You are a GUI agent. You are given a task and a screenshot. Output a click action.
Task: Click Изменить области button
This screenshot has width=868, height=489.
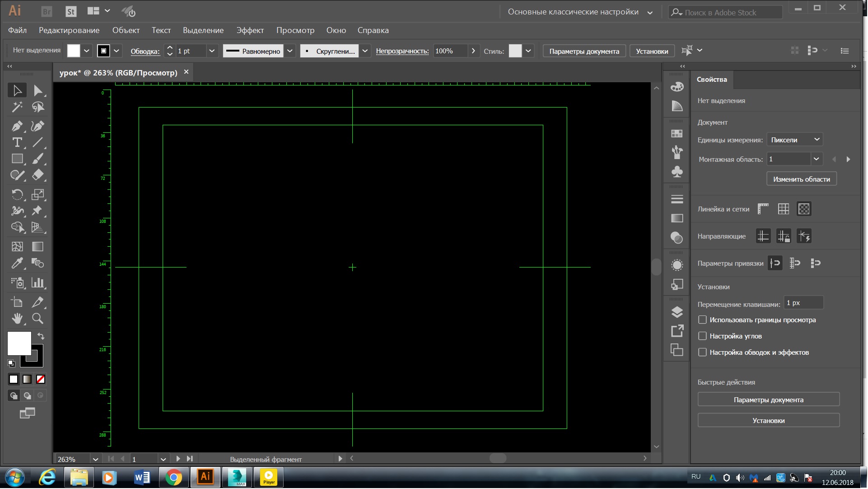(802, 179)
